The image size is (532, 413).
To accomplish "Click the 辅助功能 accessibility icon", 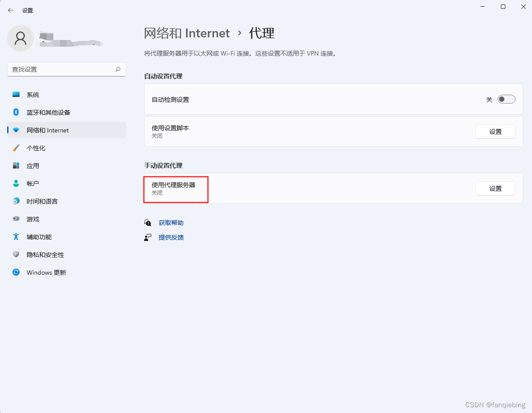I will click(16, 237).
